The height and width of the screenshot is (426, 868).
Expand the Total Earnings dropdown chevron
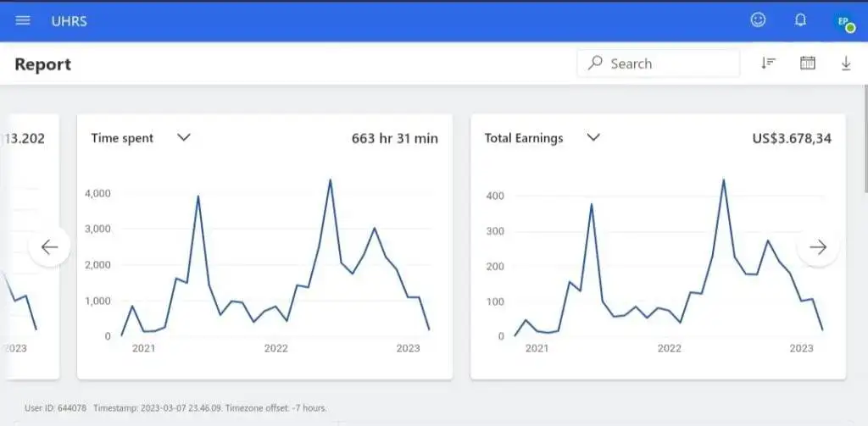593,138
